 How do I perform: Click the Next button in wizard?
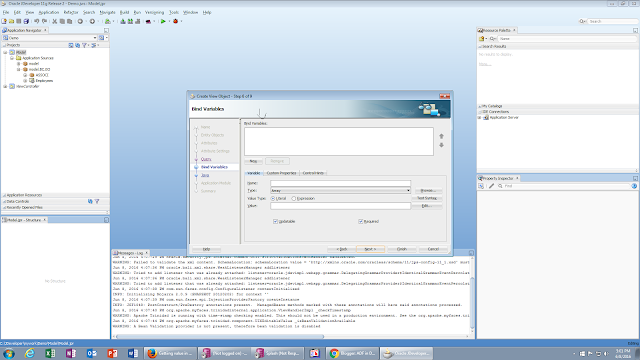click(x=370, y=249)
